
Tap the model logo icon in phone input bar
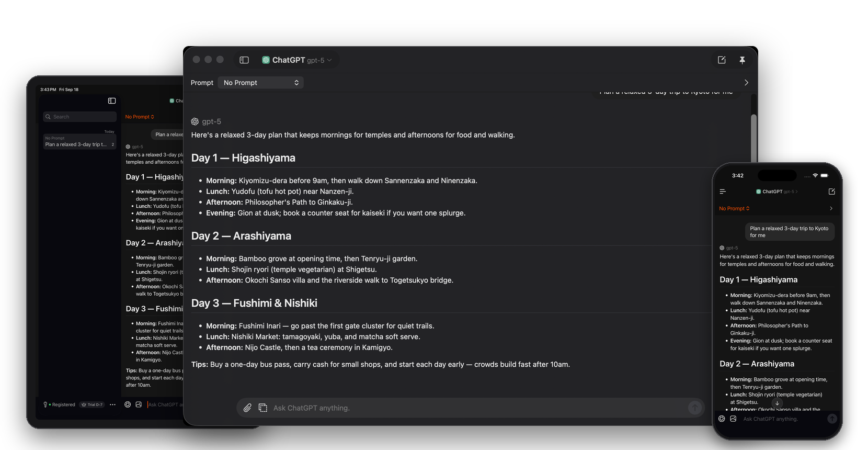[x=722, y=419]
